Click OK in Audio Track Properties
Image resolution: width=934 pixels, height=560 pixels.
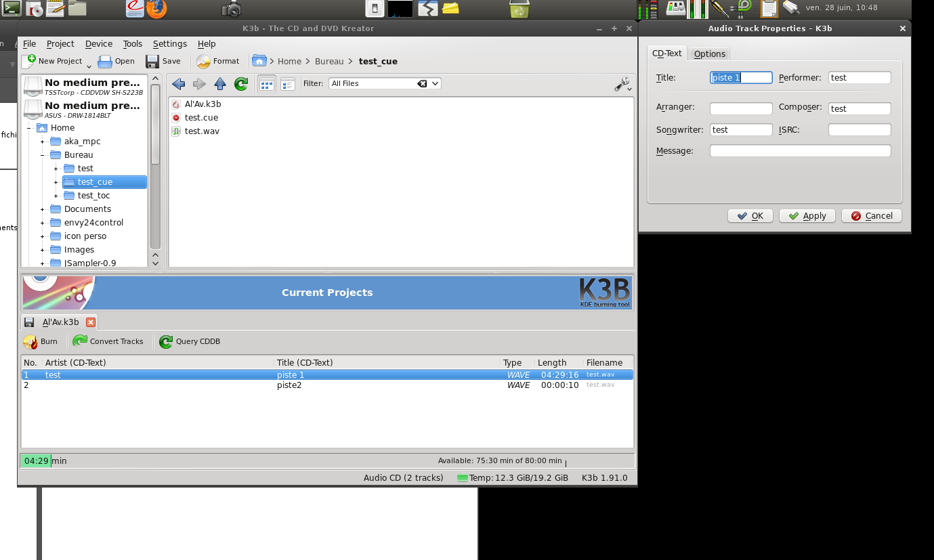[x=750, y=216]
